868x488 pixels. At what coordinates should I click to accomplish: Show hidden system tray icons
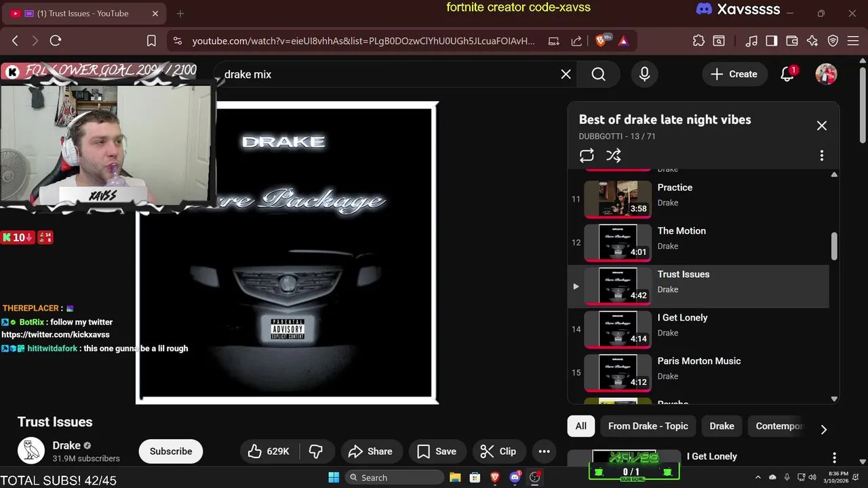point(757,477)
